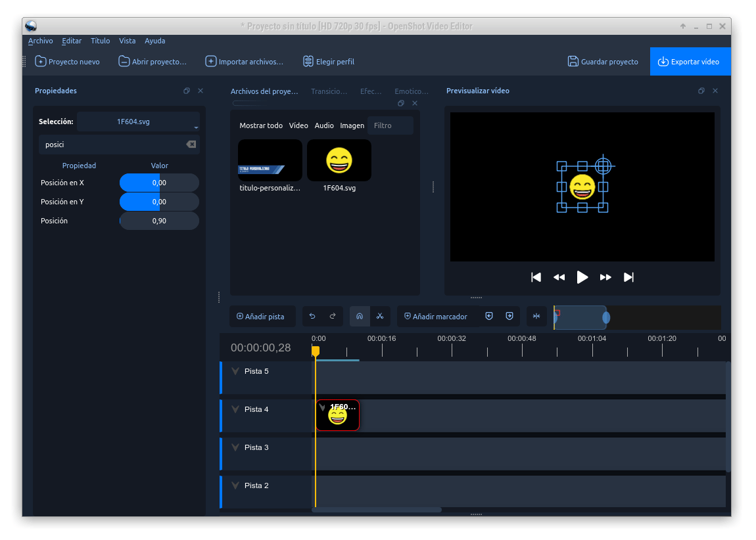Clear the property filter text
This screenshot has width=756, height=540.
pyautogui.click(x=191, y=145)
